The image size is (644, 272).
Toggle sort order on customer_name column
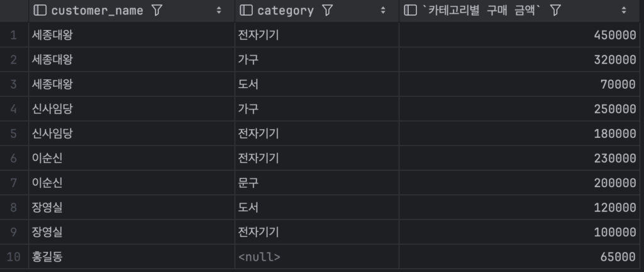tap(219, 11)
